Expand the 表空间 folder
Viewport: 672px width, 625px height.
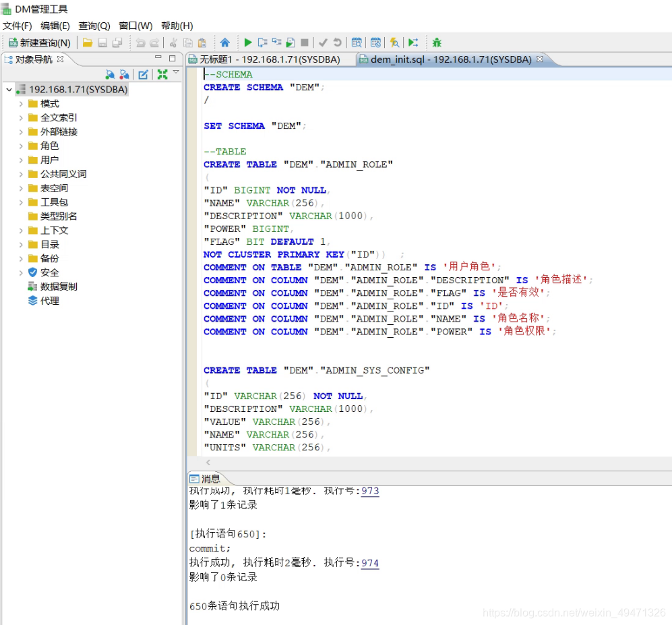[21, 188]
